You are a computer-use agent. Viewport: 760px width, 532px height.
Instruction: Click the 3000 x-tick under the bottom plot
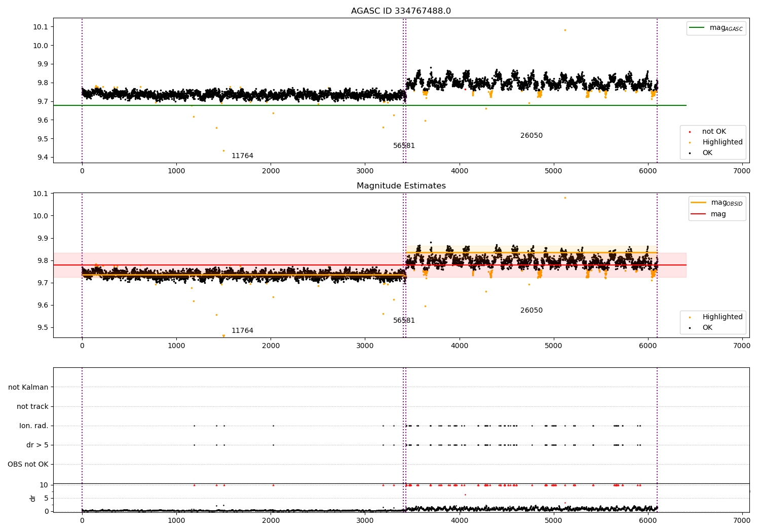[x=365, y=520]
